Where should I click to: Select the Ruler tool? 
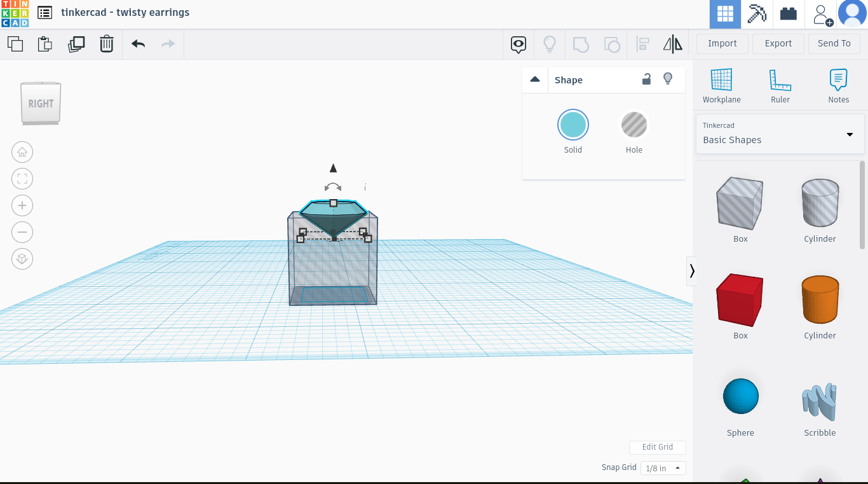(x=780, y=85)
